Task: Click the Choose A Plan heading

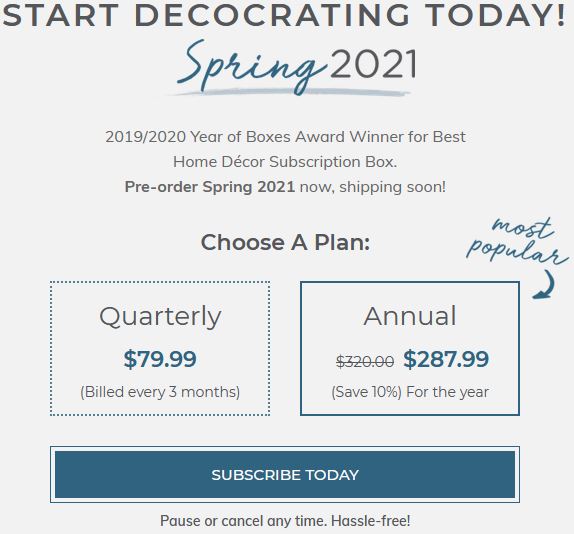Action: (x=285, y=242)
